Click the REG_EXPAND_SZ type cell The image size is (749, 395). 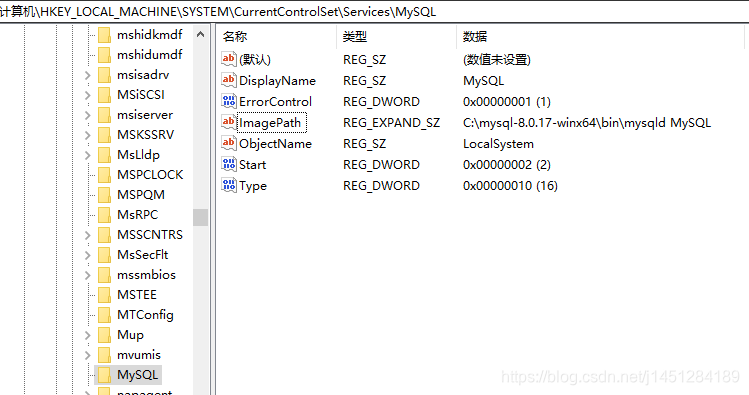[391, 123]
